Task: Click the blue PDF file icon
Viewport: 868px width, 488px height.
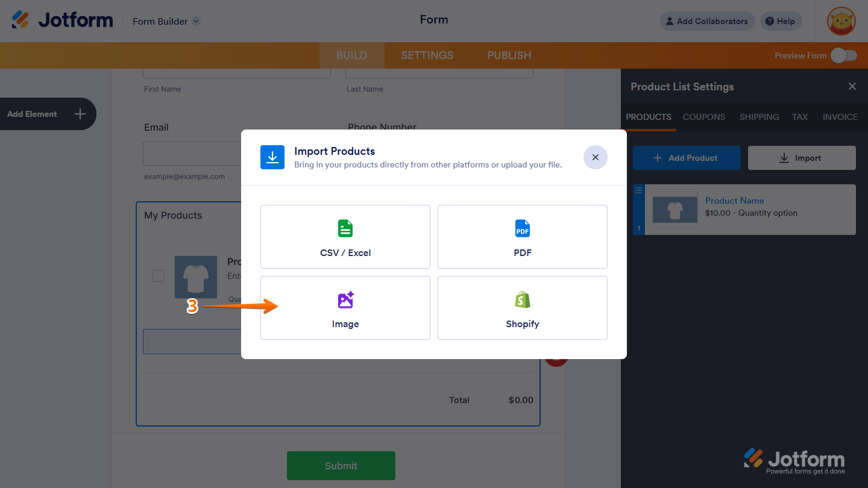Action: pyautogui.click(x=523, y=229)
